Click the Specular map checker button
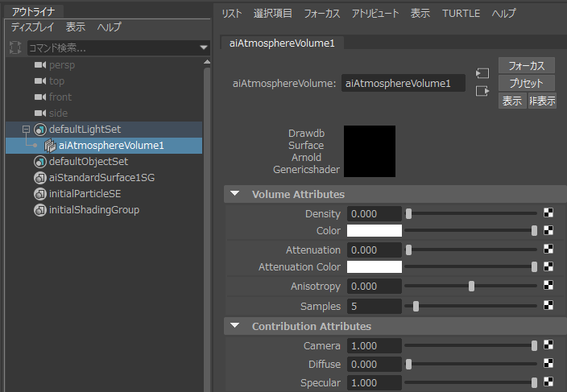This screenshot has width=567, height=392. 548,382
